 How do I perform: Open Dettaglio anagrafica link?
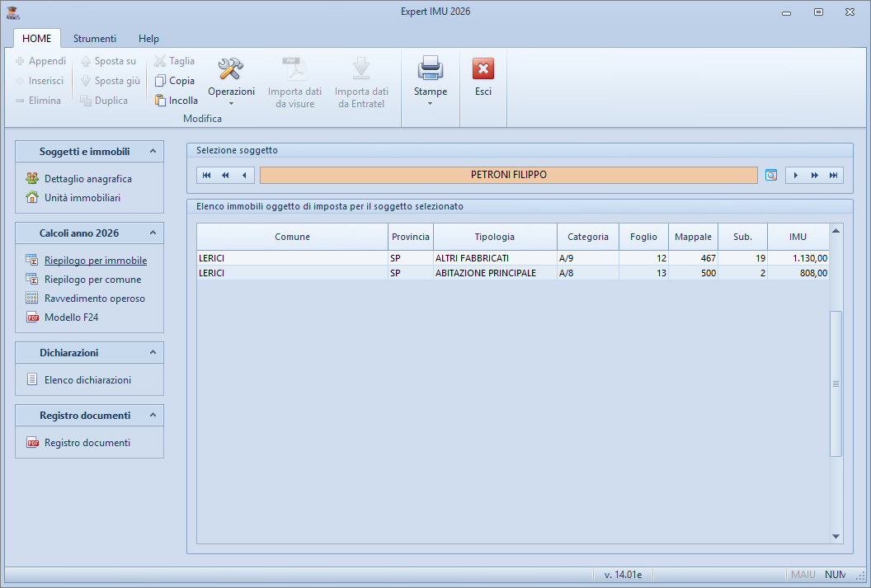coord(87,179)
